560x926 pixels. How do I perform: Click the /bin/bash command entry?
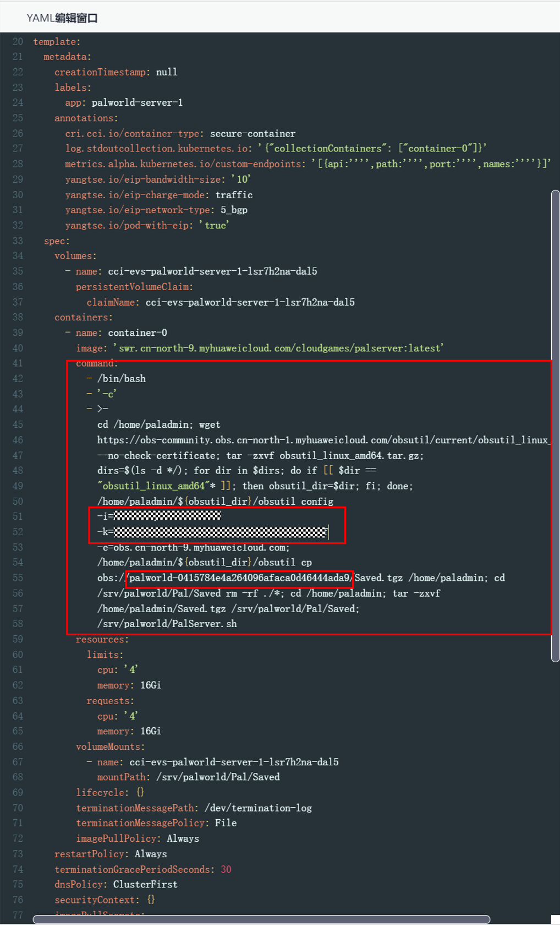[121, 379]
